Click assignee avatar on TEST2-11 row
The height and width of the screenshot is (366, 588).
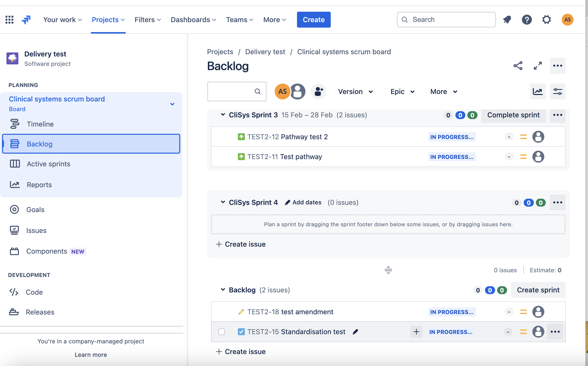pos(538,157)
